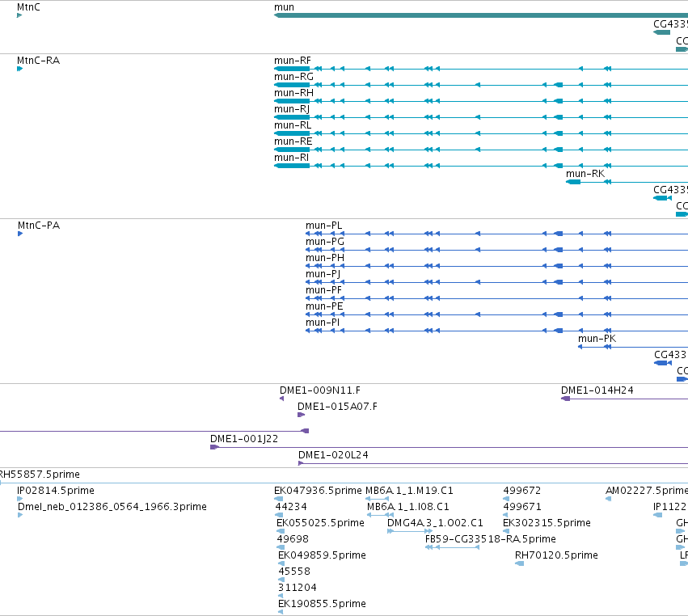Click the mun gene label

tap(284, 7)
